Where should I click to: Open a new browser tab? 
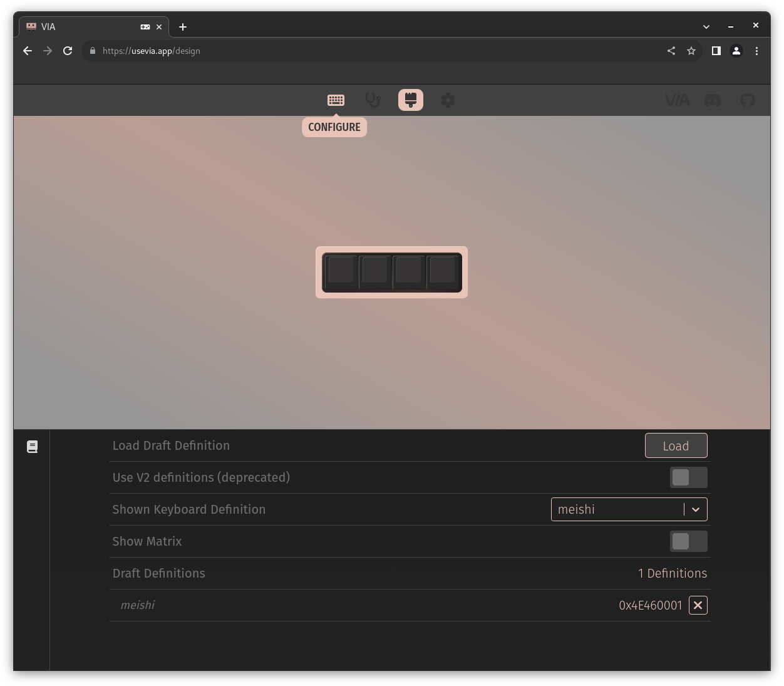[183, 27]
